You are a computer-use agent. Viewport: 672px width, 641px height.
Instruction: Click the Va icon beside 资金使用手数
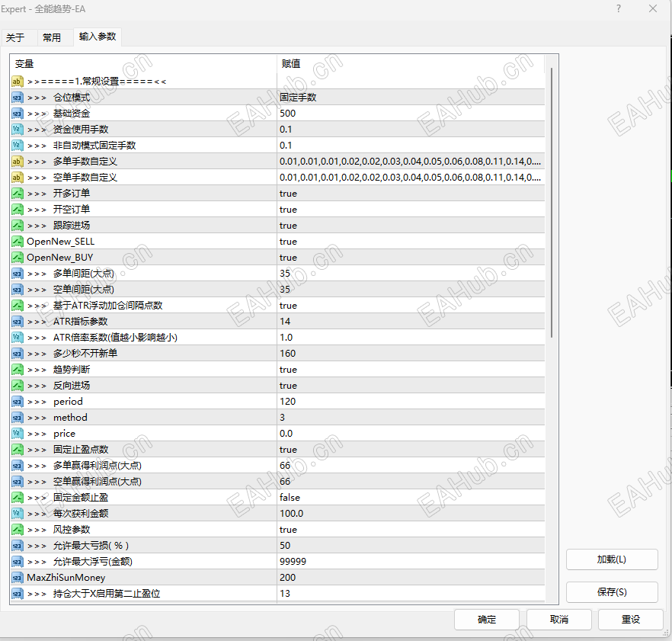click(x=18, y=130)
